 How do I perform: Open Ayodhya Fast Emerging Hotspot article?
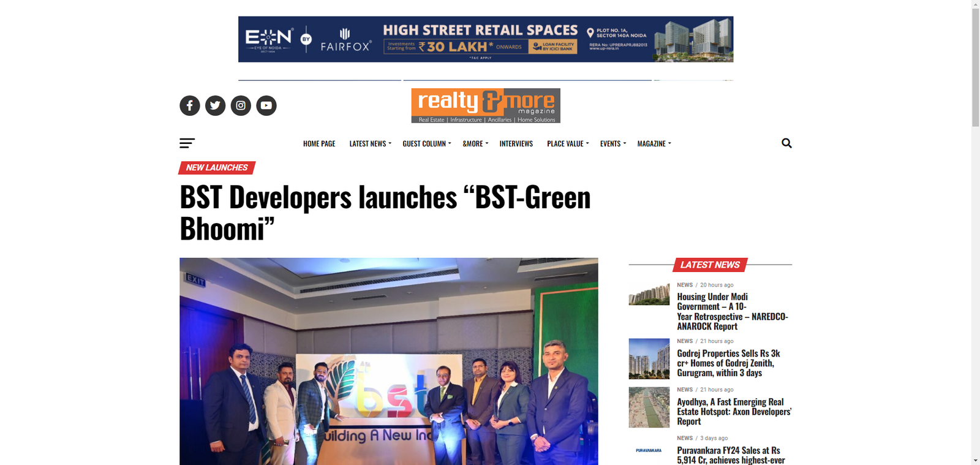(x=734, y=411)
